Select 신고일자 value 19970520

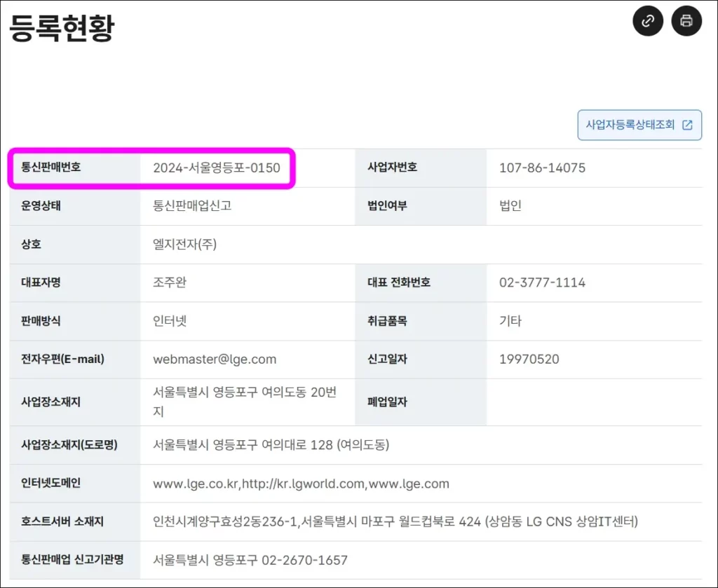pyautogui.click(x=529, y=360)
